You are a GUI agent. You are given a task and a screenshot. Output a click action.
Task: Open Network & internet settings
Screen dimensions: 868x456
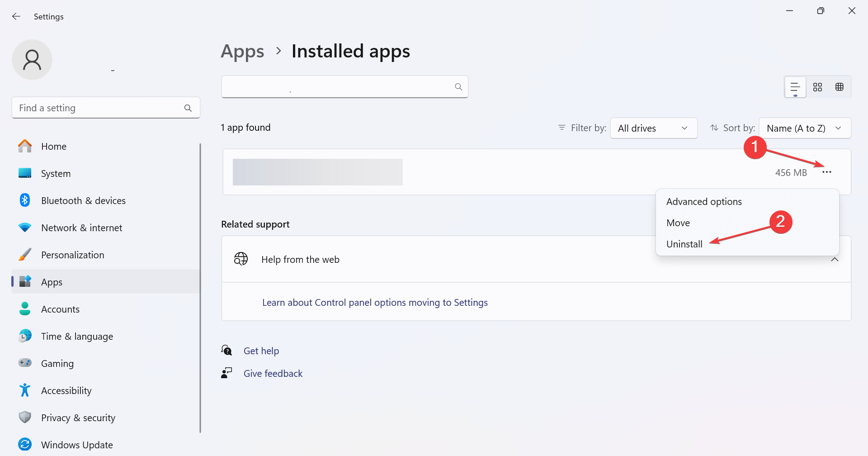point(106,228)
